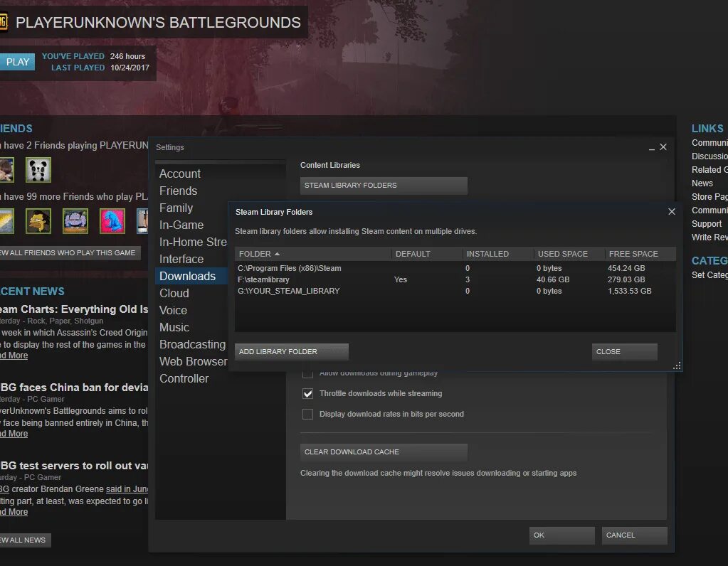Click ADD LIBRARY FOLDER button
Viewport: 728px width, 566px height.
click(292, 352)
